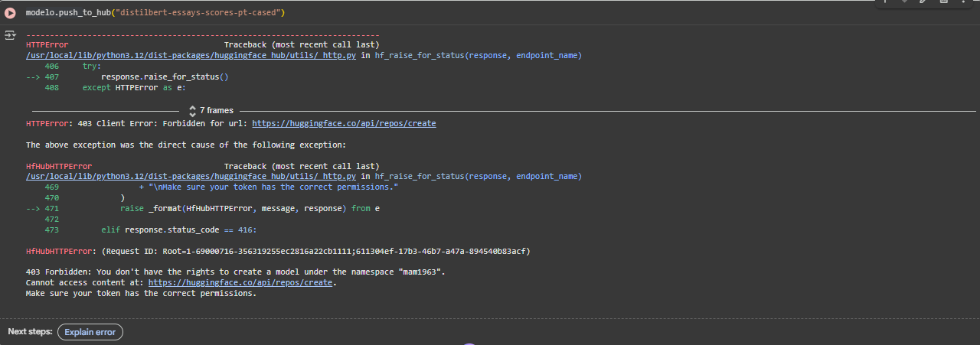Open the output actions icon beside the traceback

10,35
